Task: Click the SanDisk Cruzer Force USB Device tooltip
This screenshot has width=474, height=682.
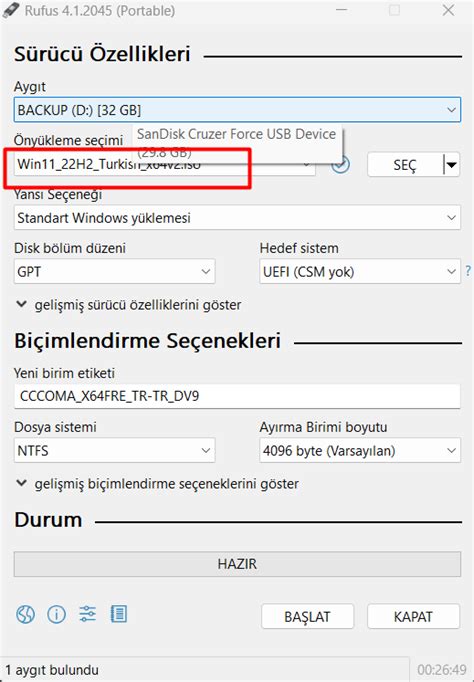Action: pyautogui.click(x=237, y=144)
